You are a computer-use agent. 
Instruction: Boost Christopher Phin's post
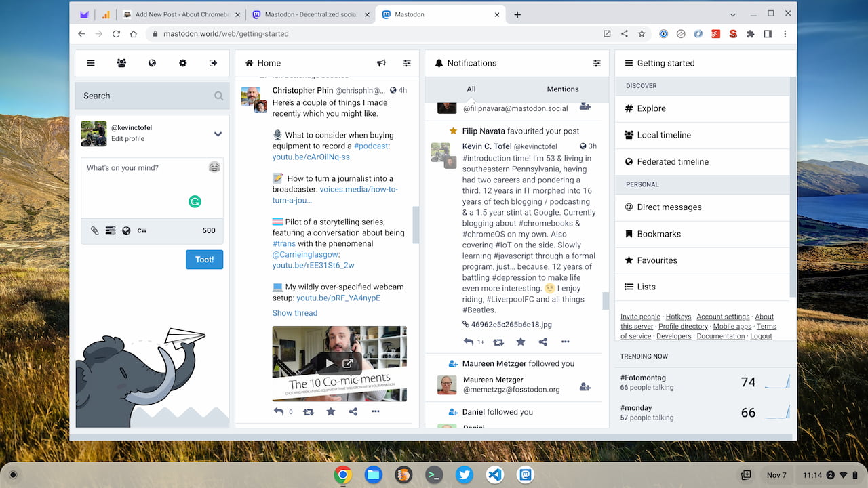coord(309,411)
